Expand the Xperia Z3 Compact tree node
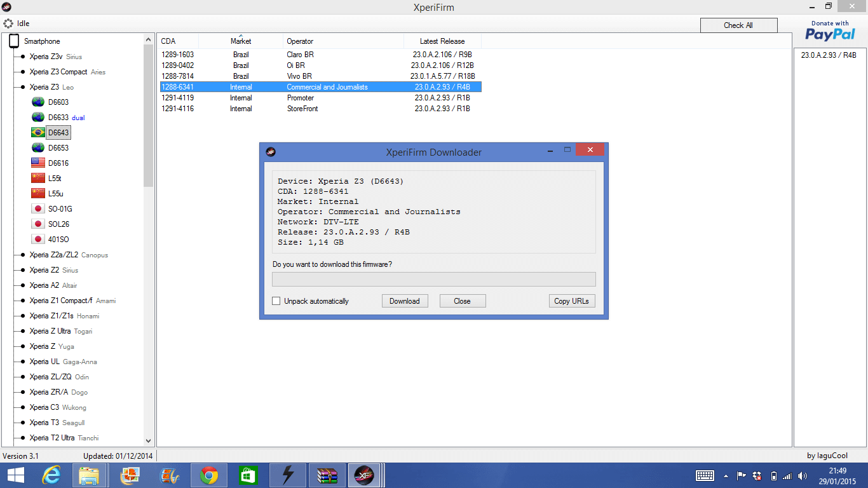Screen dimensions: 868x488 (x=22, y=72)
